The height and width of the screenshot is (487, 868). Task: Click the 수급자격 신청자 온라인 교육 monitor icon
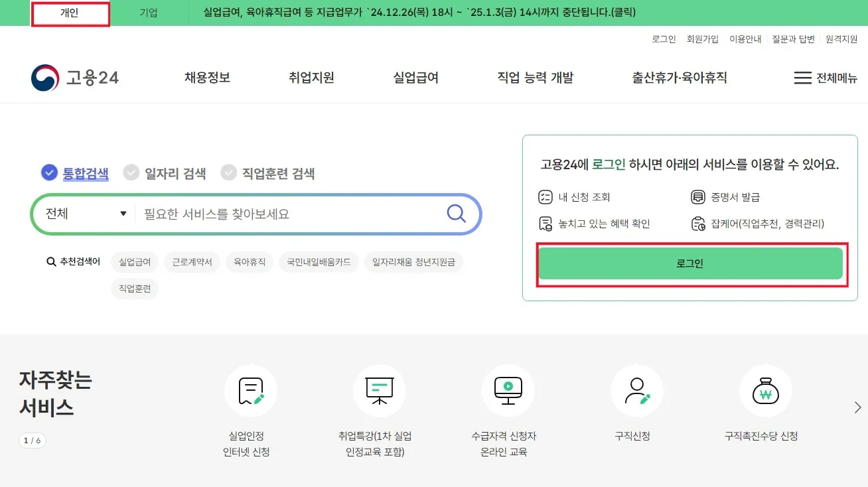coord(508,391)
